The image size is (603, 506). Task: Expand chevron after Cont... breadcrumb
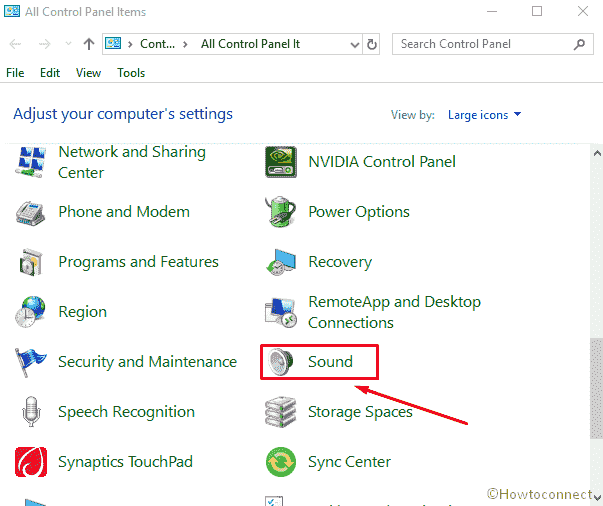pyautogui.click(x=186, y=44)
